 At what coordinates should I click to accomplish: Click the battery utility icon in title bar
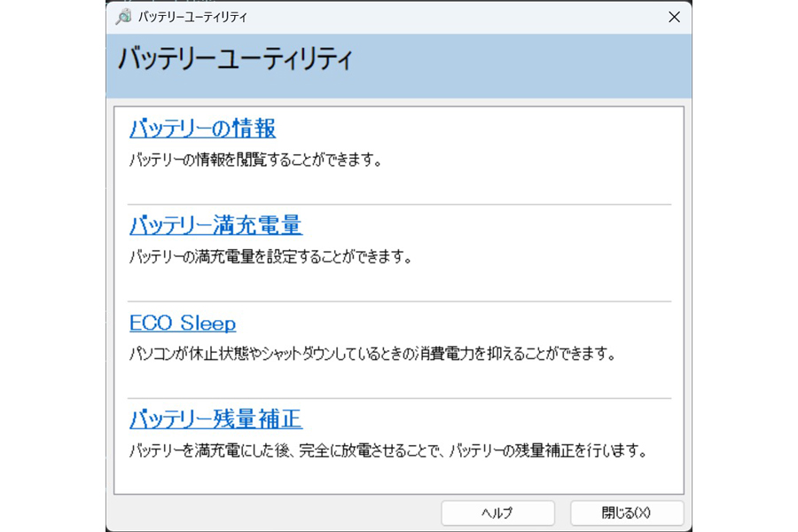[x=123, y=17]
